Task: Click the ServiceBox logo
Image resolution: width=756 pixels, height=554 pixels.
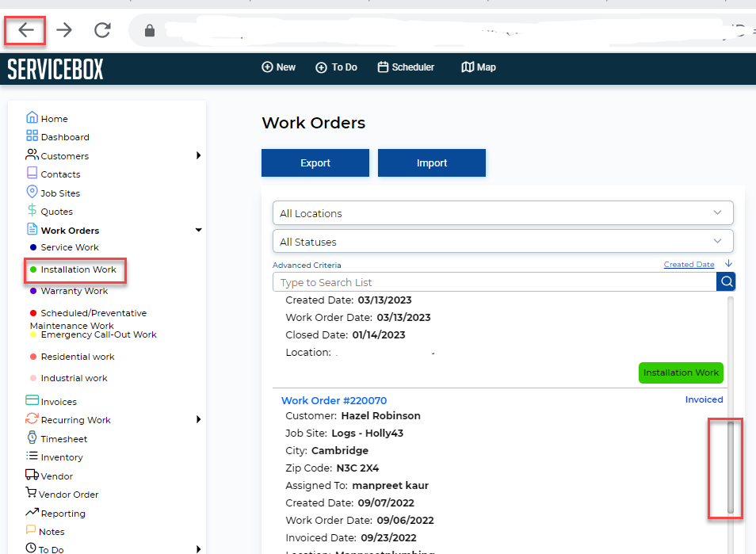Action: 55,69
